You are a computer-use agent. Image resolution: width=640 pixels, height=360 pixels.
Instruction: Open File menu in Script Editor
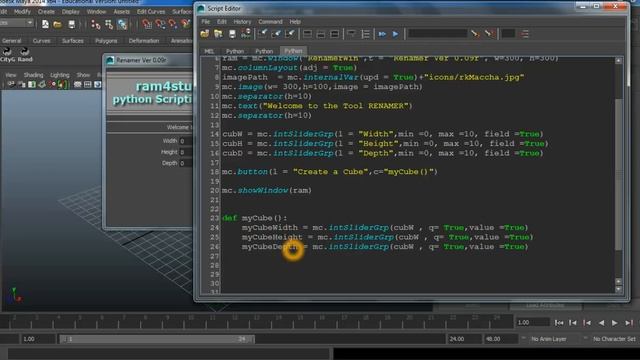pyautogui.click(x=206, y=22)
